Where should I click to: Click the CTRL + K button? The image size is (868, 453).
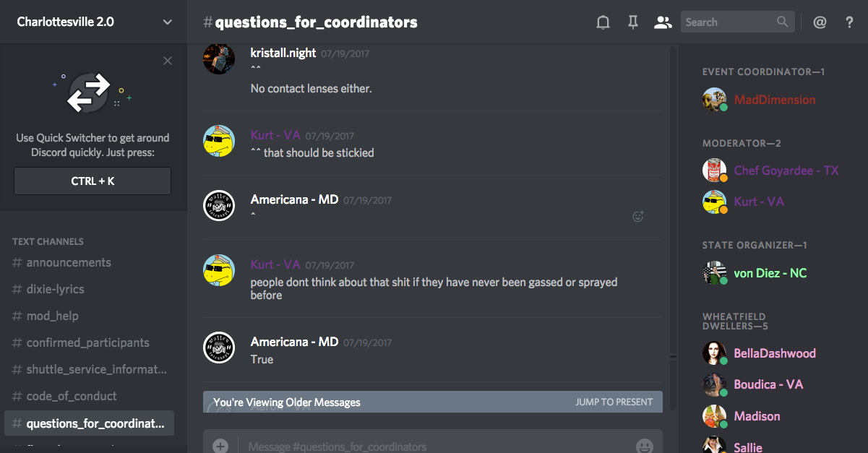coord(93,181)
